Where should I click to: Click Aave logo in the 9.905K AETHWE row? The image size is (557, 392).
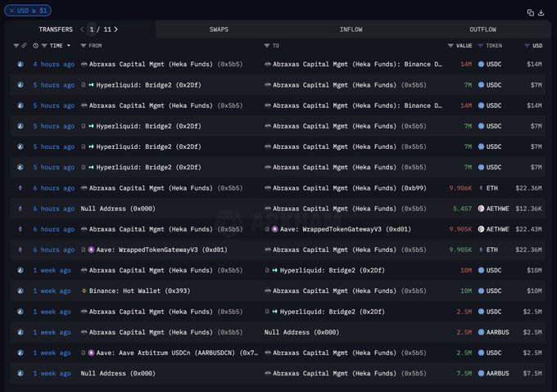pos(275,229)
